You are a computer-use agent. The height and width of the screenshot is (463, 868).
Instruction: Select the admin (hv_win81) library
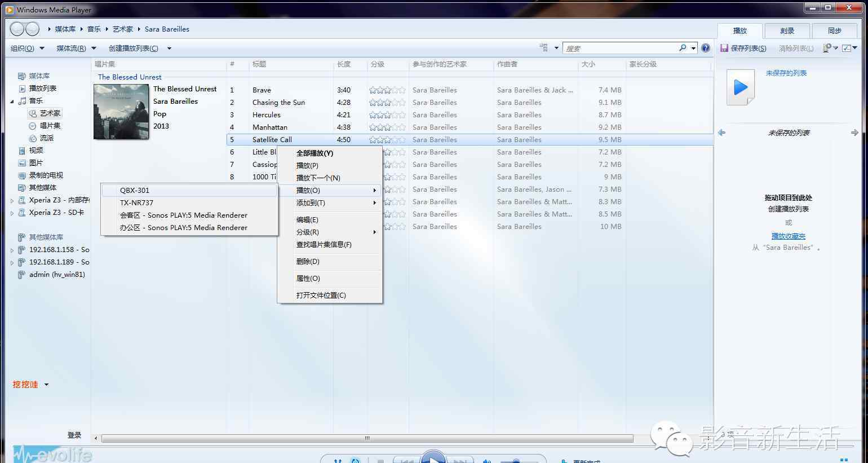(51, 274)
